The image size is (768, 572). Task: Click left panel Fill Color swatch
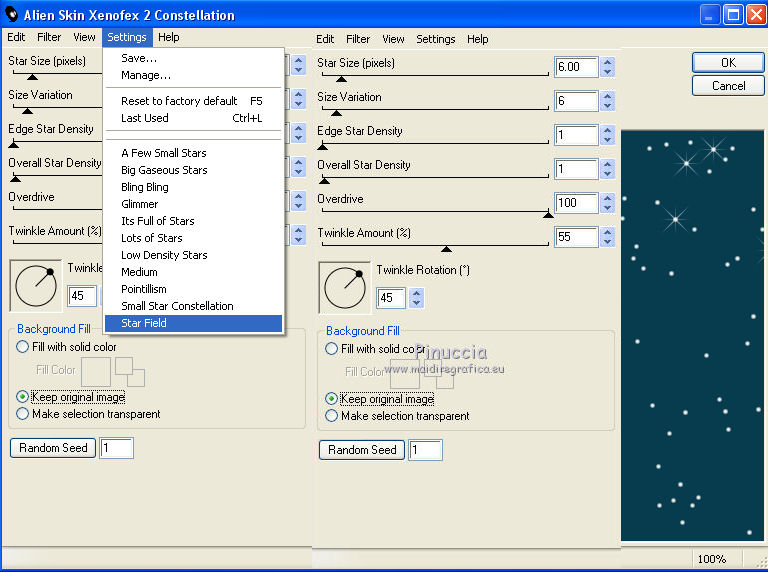point(96,372)
